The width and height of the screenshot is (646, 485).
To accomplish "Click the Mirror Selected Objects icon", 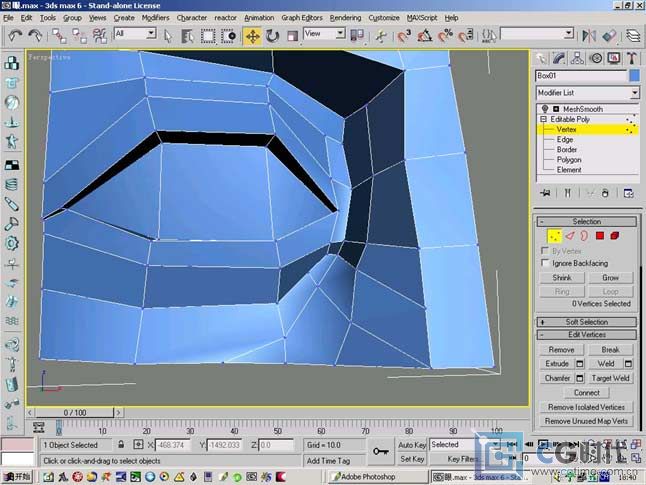I will 589,36.
